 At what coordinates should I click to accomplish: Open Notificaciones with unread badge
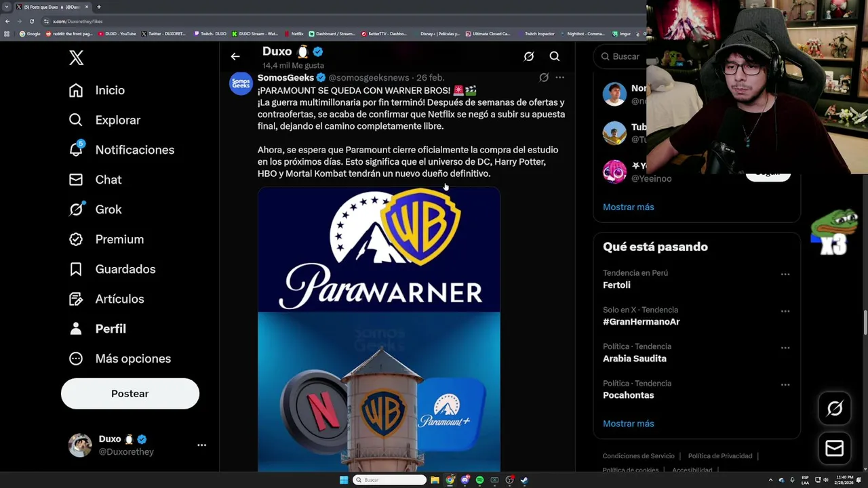tap(121, 150)
